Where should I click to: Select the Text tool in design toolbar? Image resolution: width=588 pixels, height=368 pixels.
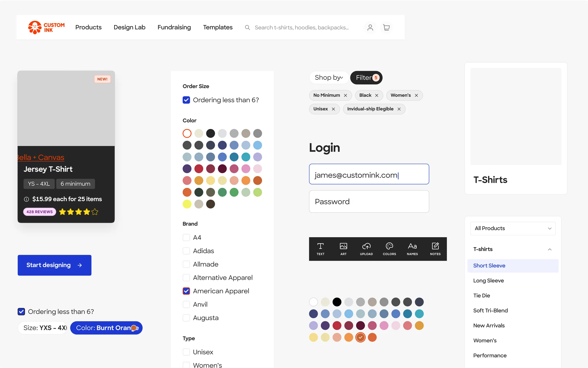pos(320,249)
